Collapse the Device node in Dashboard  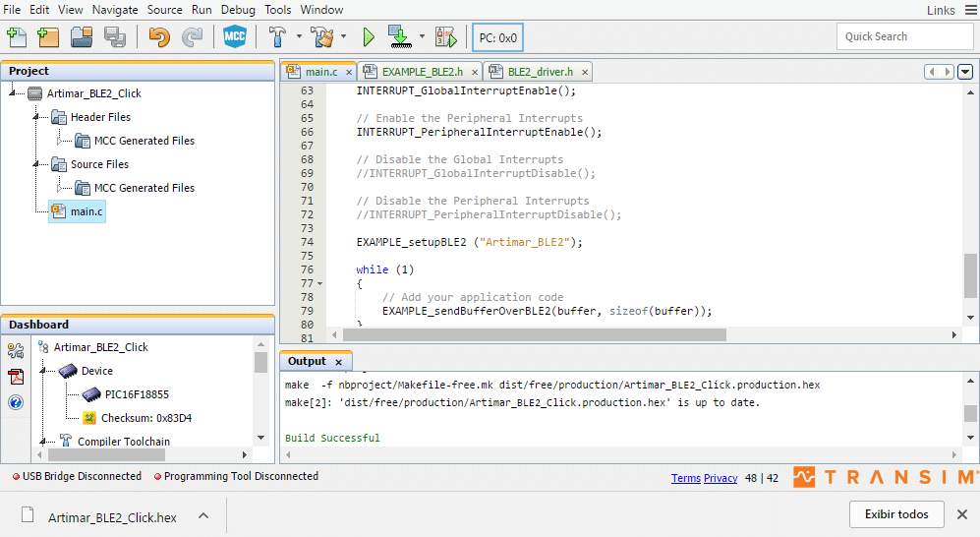click(43, 371)
